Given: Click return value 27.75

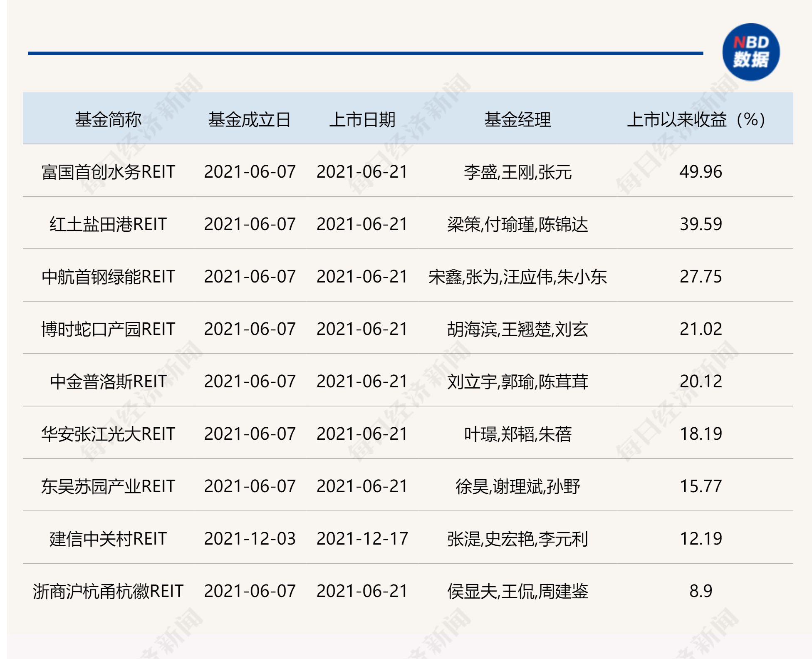Looking at the screenshot, I should tap(701, 277).
